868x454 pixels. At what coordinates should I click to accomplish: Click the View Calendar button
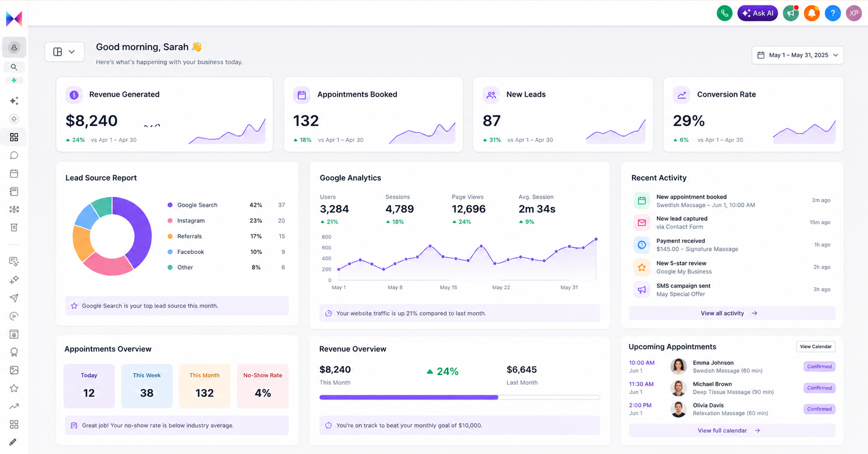click(815, 346)
